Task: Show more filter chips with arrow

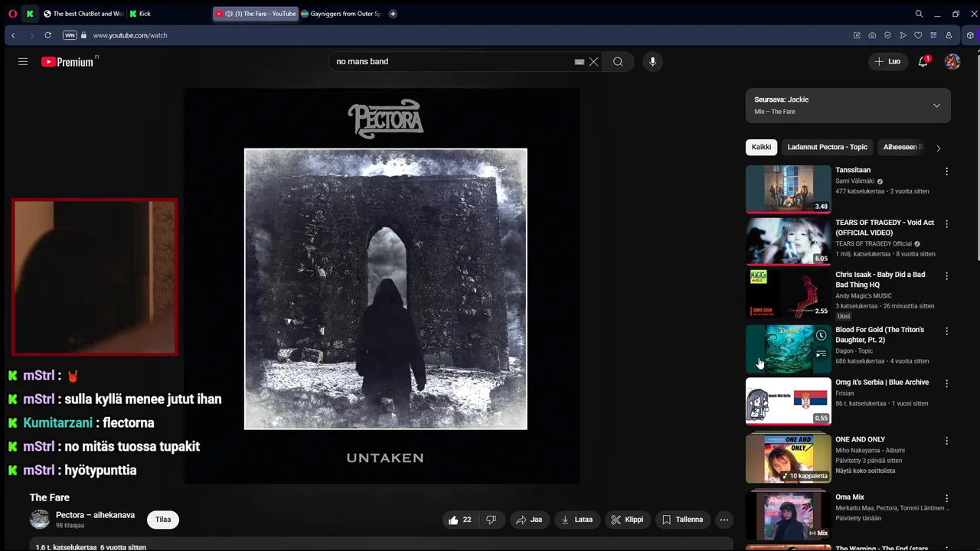Action: [x=939, y=148]
